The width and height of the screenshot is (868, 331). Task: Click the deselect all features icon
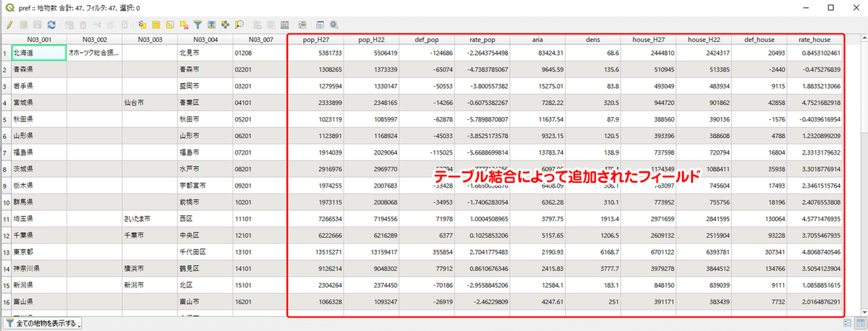[x=184, y=25]
